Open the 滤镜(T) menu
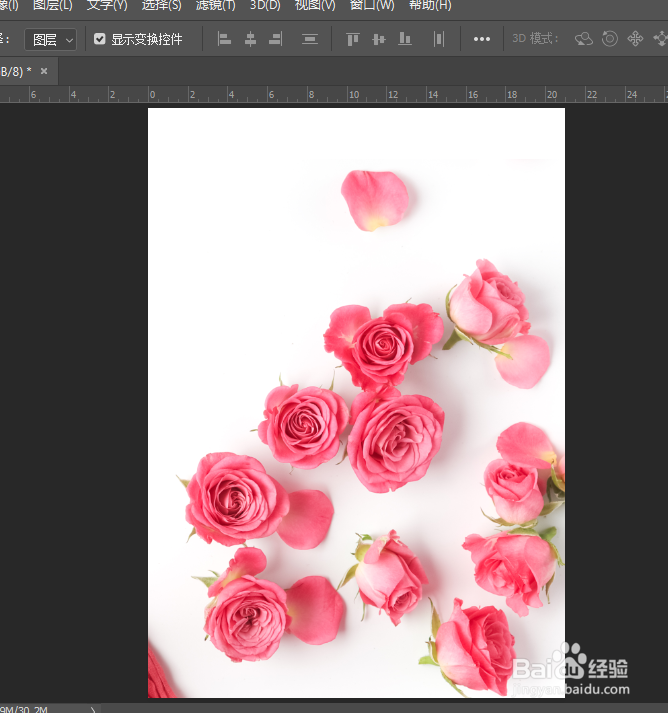The height and width of the screenshot is (713, 668). coord(216,5)
